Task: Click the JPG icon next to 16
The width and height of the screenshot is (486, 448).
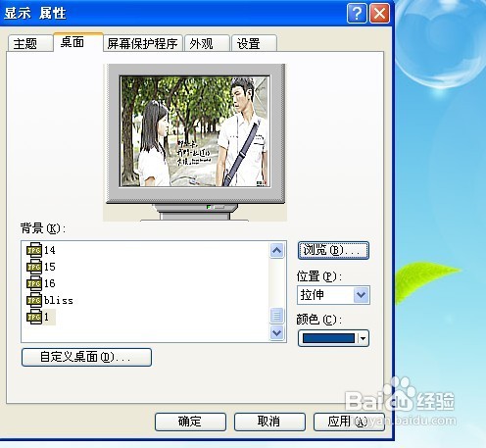Action: click(x=34, y=283)
